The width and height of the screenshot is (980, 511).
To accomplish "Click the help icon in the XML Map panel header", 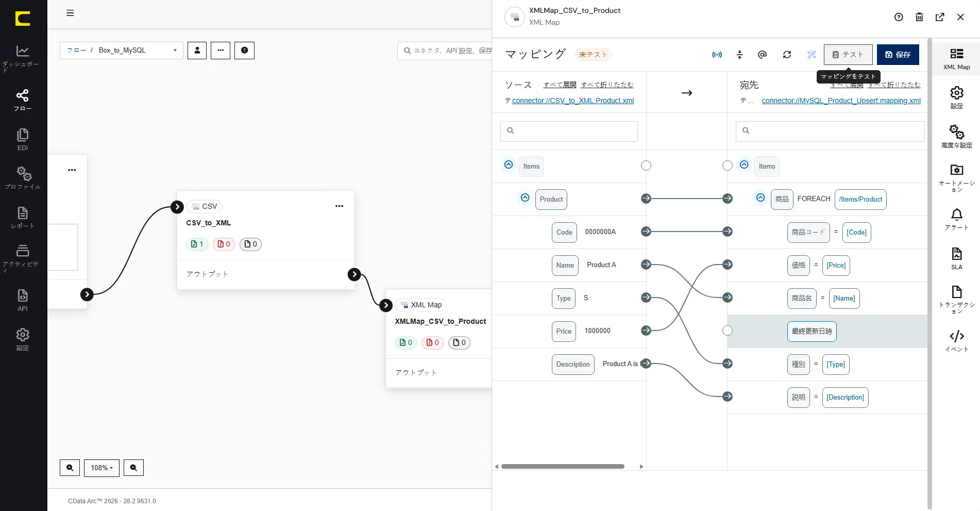I will [899, 17].
